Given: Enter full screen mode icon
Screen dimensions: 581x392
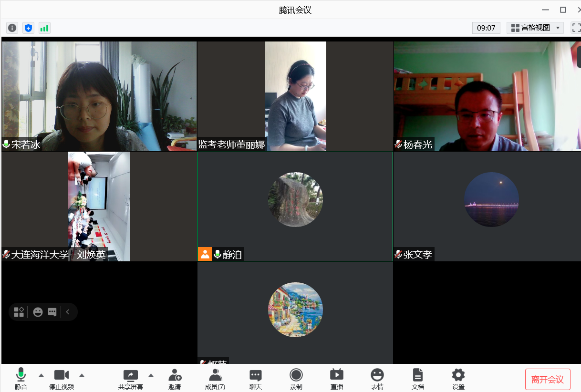Looking at the screenshot, I should (576, 28).
